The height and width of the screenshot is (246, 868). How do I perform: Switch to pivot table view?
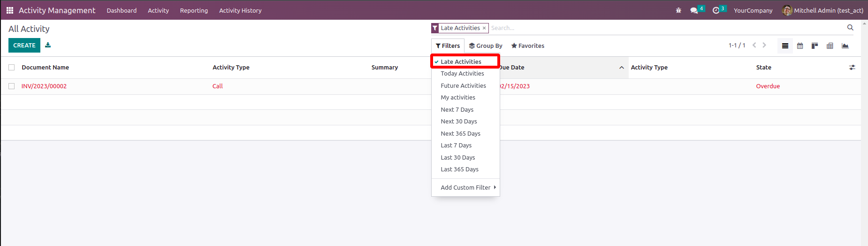point(830,46)
